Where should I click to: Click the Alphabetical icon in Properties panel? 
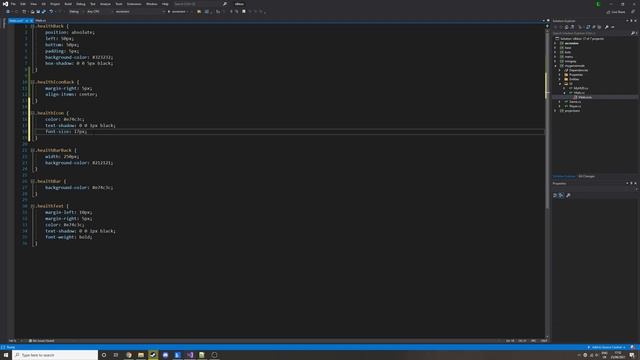pos(561,196)
